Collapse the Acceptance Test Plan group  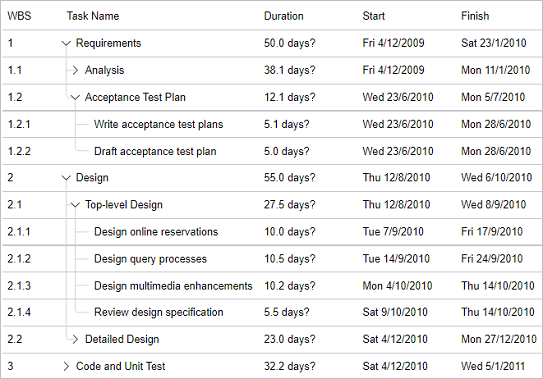(x=75, y=97)
